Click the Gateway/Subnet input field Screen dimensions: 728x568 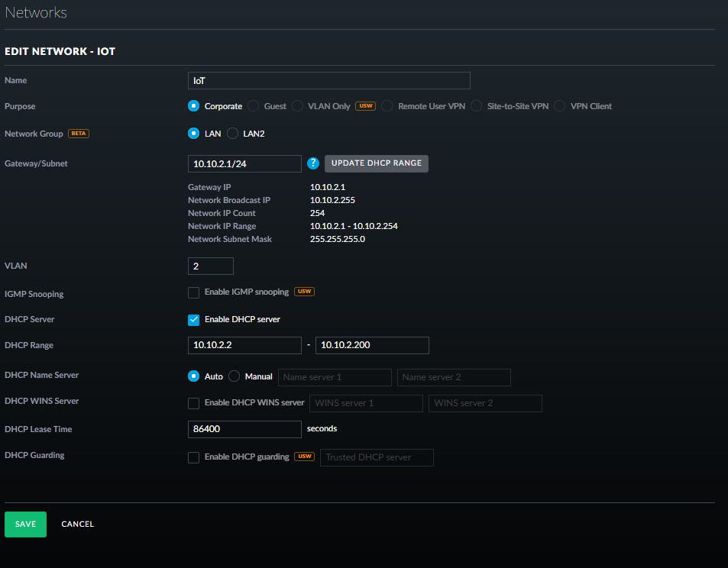click(244, 163)
